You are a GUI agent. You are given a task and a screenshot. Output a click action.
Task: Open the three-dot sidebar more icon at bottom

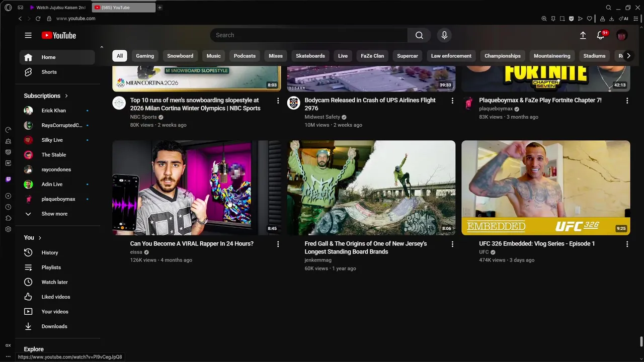pos(8,356)
